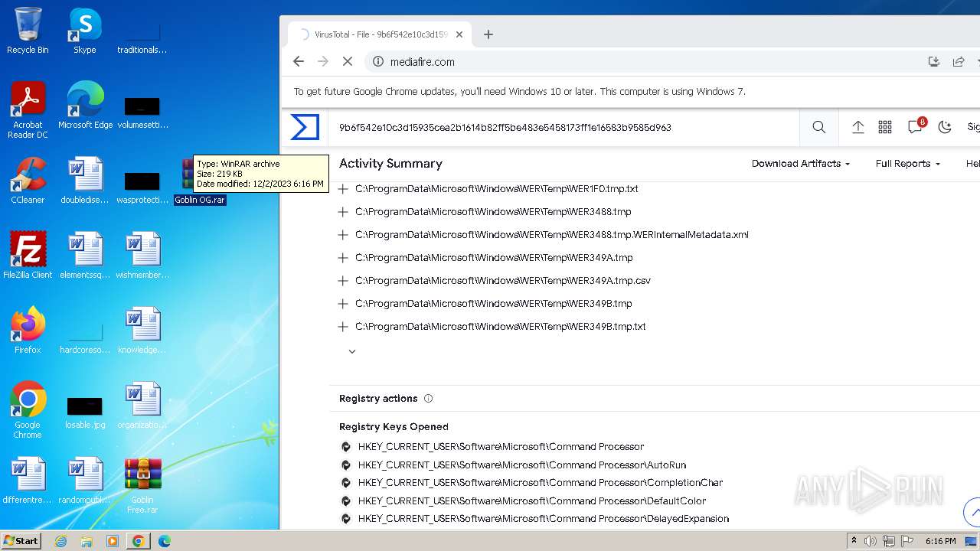Open a new Chrome tab
The width and height of the screenshot is (980, 551).
488,34
